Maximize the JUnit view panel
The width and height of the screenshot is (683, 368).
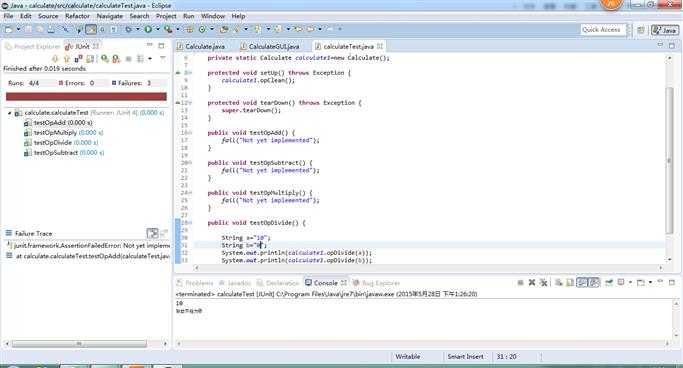(162, 46)
